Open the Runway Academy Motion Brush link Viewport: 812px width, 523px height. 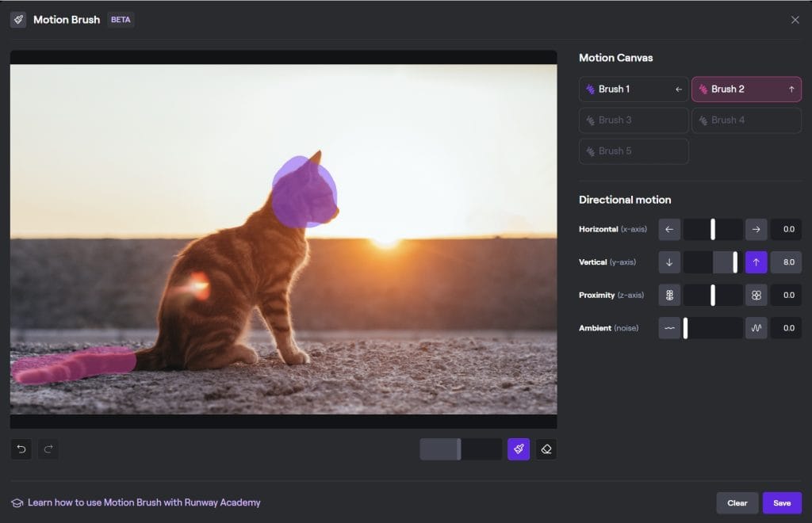click(x=144, y=502)
